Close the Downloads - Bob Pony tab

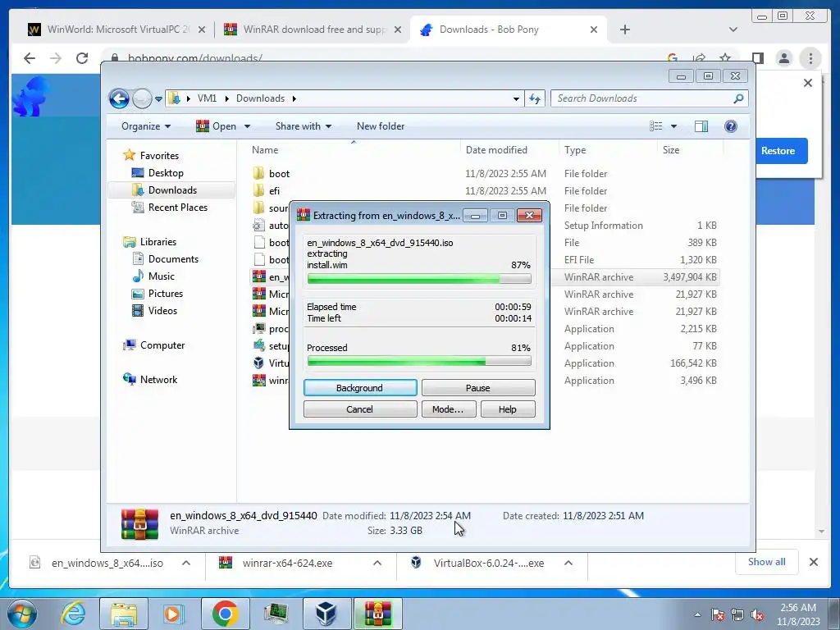pos(594,30)
